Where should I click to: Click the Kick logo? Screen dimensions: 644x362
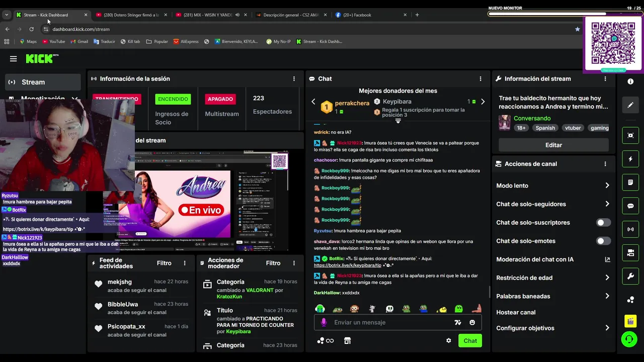point(42,59)
